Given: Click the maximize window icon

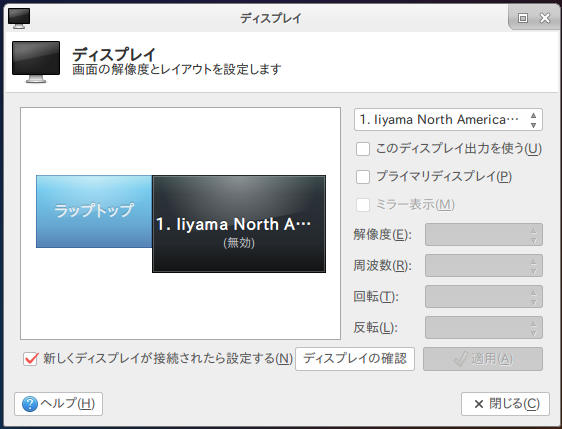Looking at the screenshot, I should [523, 18].
